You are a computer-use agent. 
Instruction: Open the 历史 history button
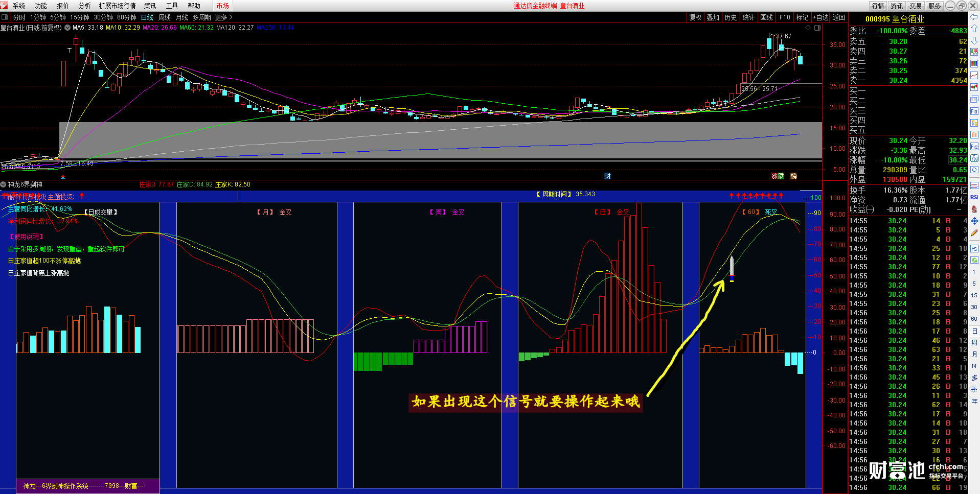731,17
